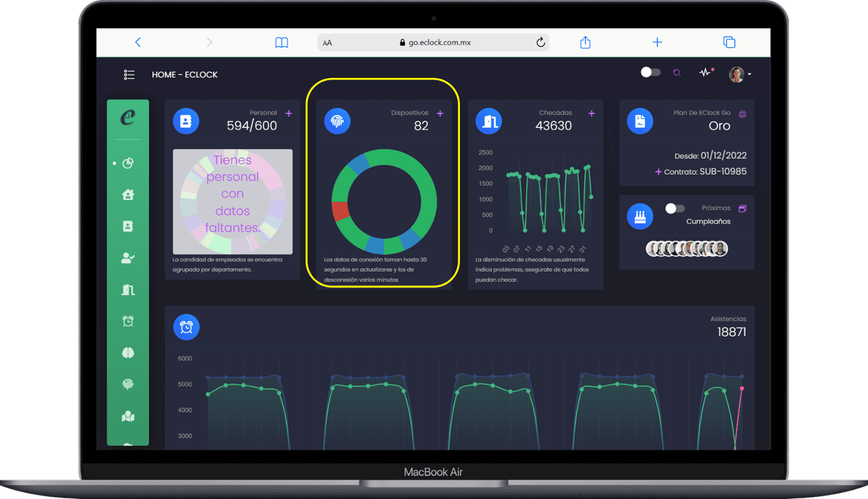Image resolution: width=868 pixels, height=499 pixels.
Task: Click the activity pulse notification icon
Action: [705, 72]
